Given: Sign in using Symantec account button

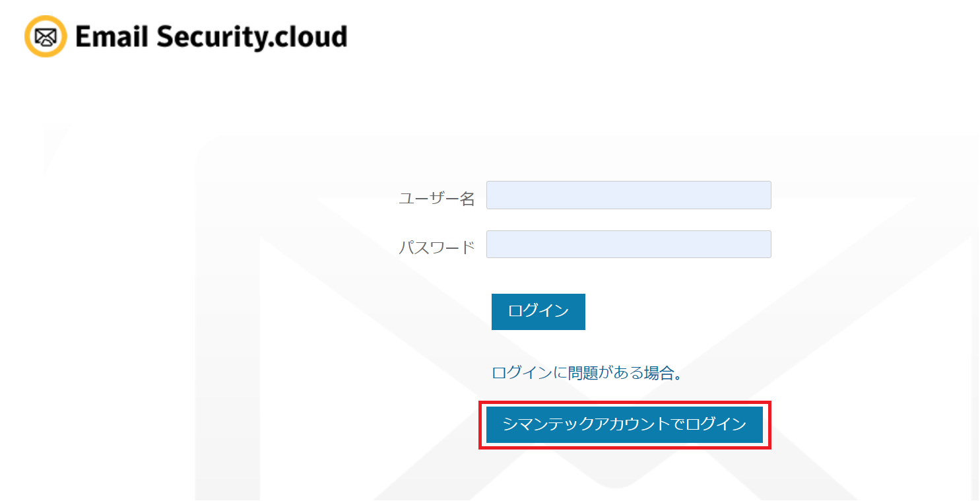Looking at the screenshot, I should (624, 424).
